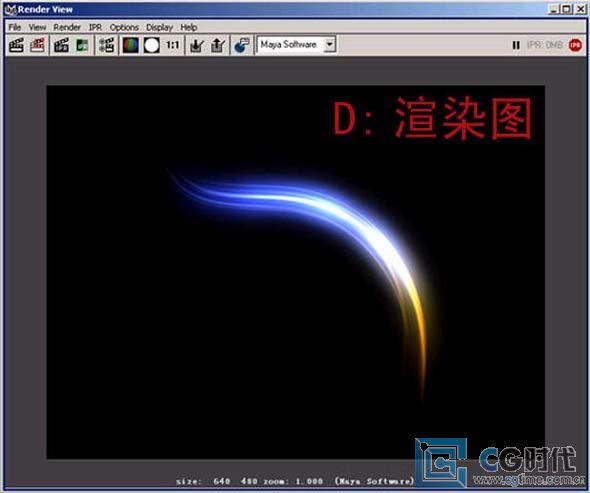Click the Snapshot clapperboard icon
Screen dimensions: 590x493
click(61, 45)
